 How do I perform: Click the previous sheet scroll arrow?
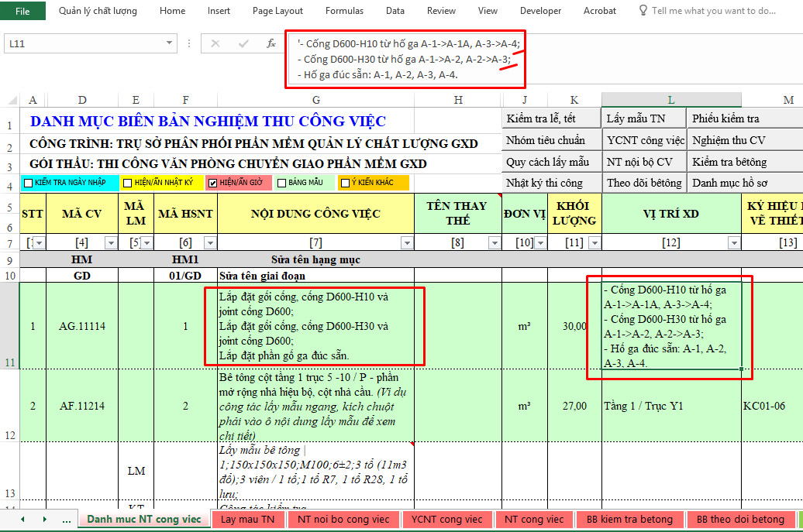22,519
